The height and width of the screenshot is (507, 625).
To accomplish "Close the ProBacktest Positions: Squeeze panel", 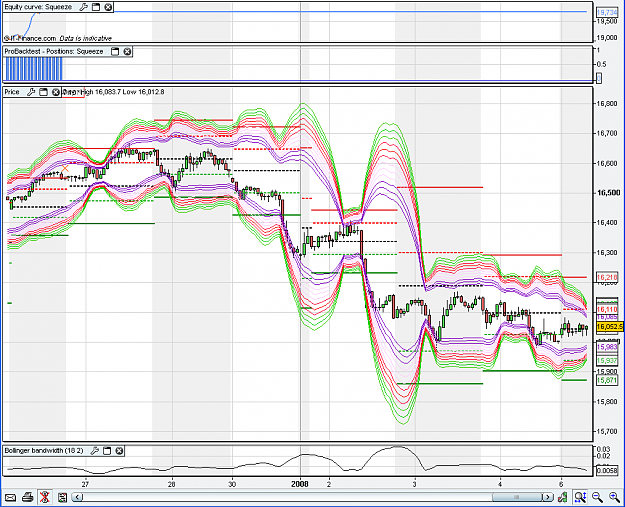I will pyautogui.click(x=127, y=51).
